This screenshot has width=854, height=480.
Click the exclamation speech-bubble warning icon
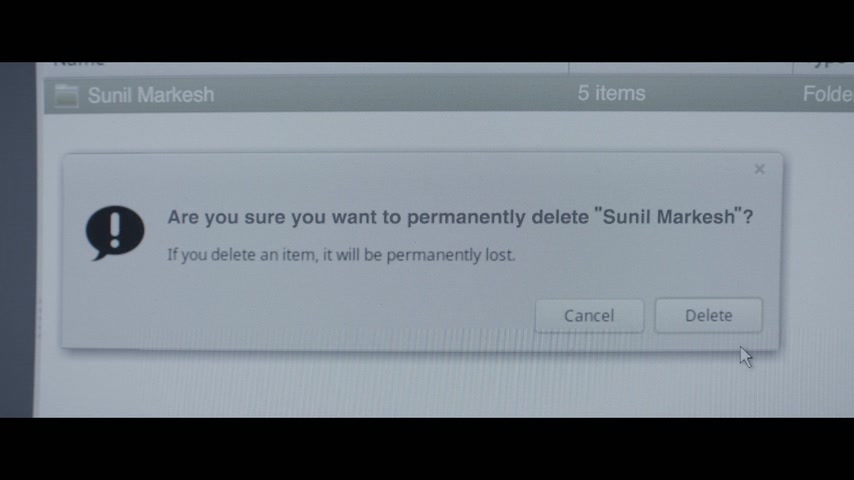(x=115, y=233)
